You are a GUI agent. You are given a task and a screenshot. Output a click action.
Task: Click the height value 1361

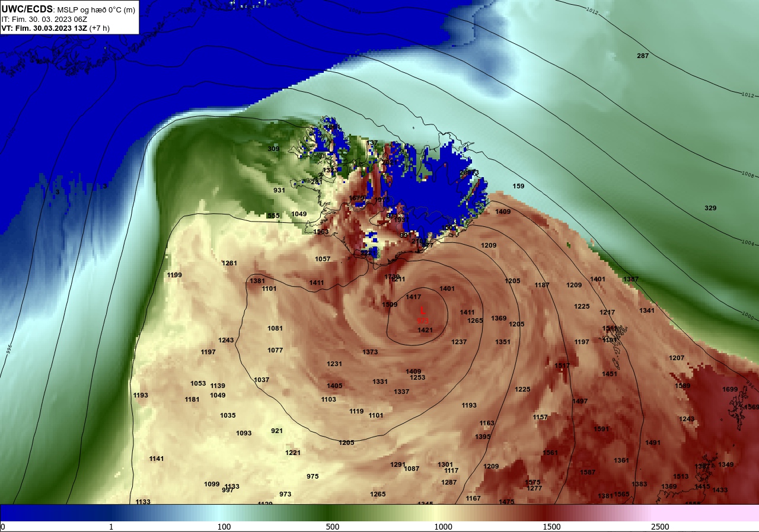coord(621,460)
